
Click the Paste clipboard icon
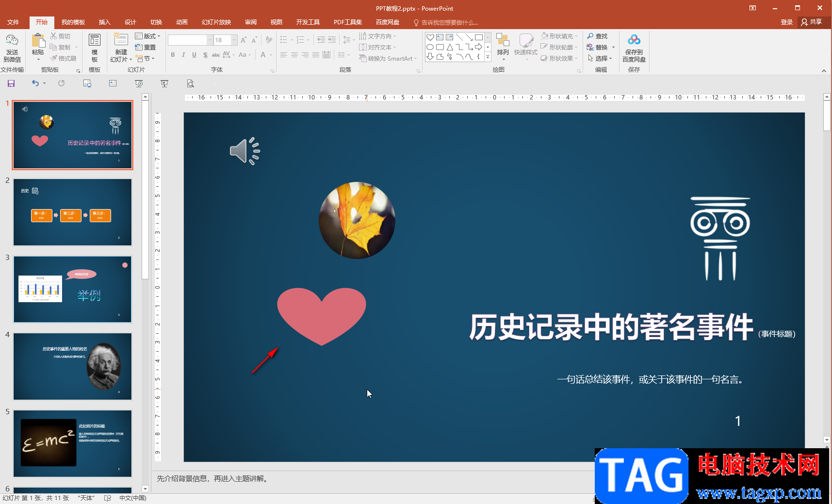tap(38, 41)
